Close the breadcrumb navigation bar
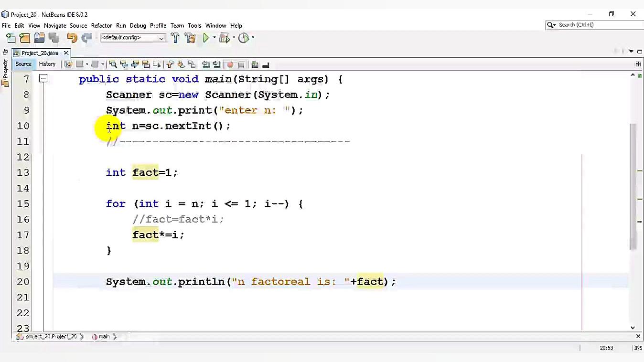 638,336
